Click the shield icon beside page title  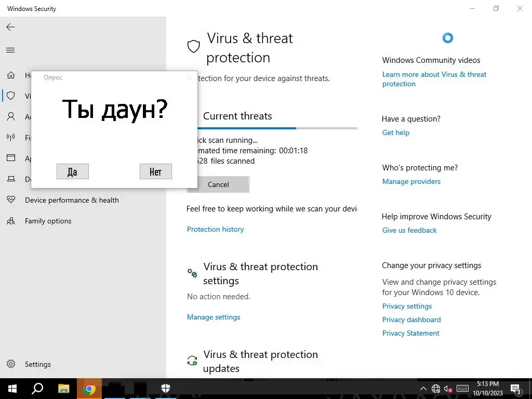tap(193, 46)
